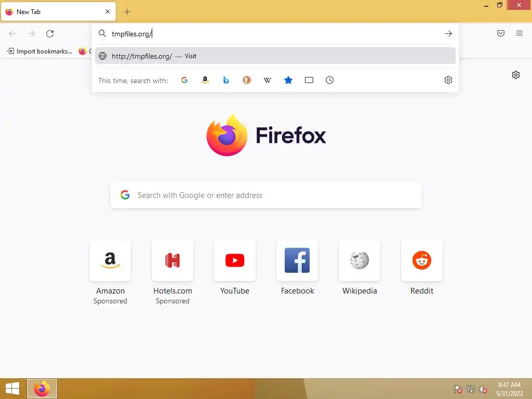The image size is (532, 399).
Task: Minimize the Firefox window
Action: (x=486, y=5)
